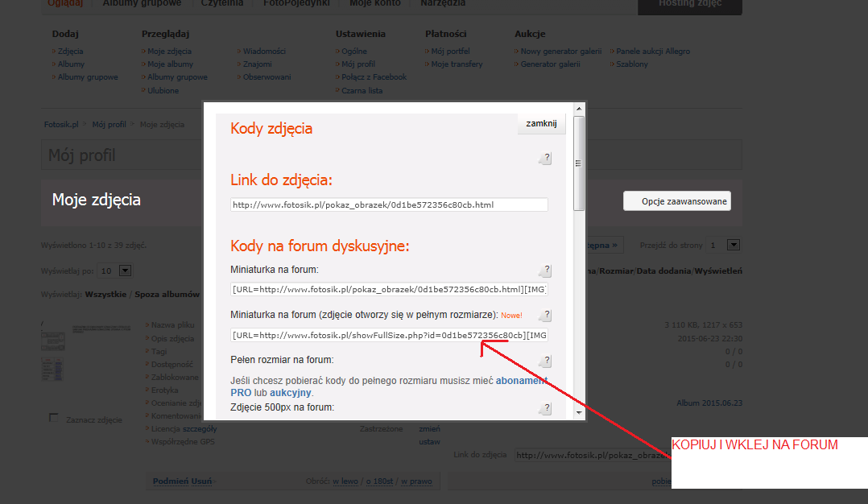Open 'Moje albumy' under Przeglądaj
The height and width of the screenshot is (504, 868).
point(171,64)
